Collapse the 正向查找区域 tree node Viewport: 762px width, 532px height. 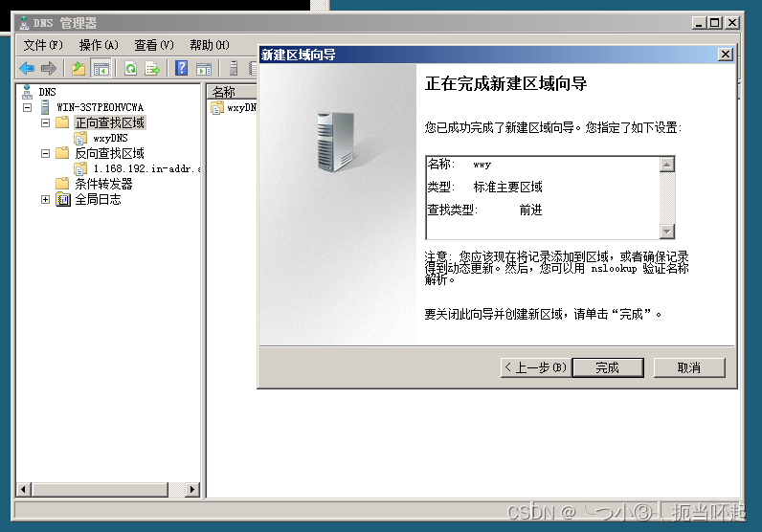pos(45,122)
